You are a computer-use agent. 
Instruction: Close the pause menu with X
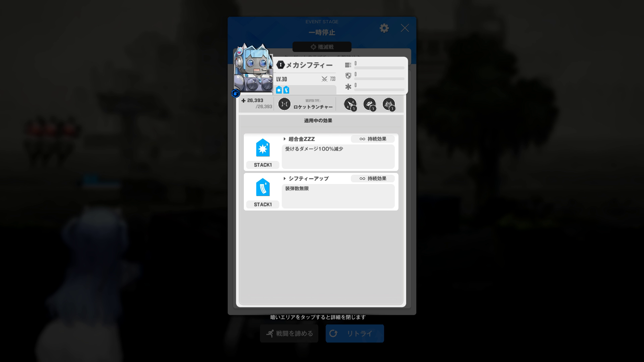[405, 28]
